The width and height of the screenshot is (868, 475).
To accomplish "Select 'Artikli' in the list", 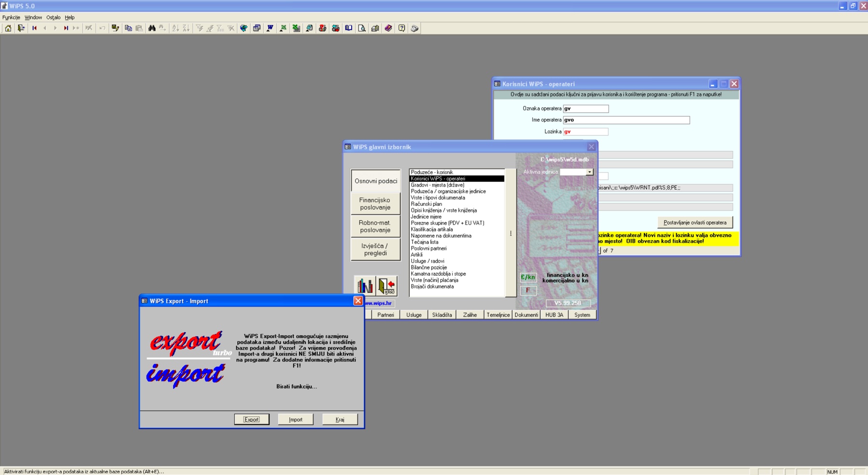I will tap(457, 255).
